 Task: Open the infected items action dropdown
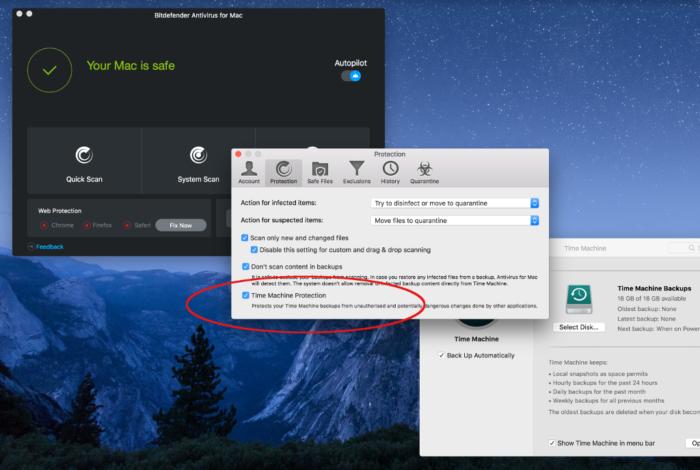point(454,203)
